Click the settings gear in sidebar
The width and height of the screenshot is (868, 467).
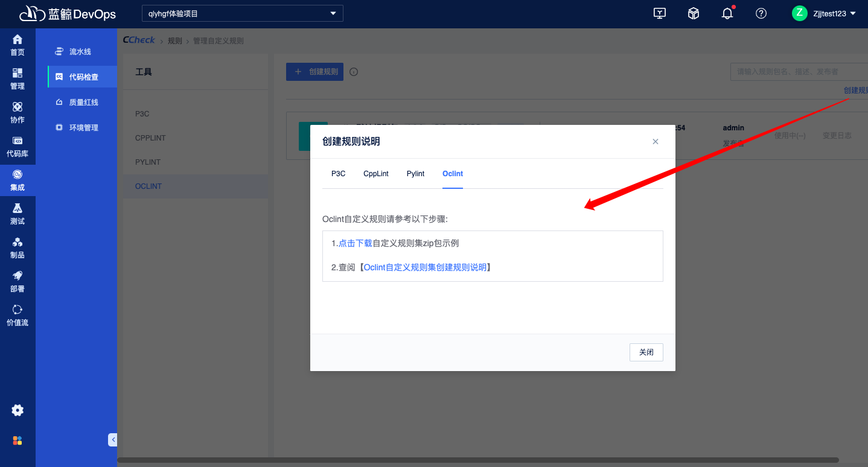18,410
